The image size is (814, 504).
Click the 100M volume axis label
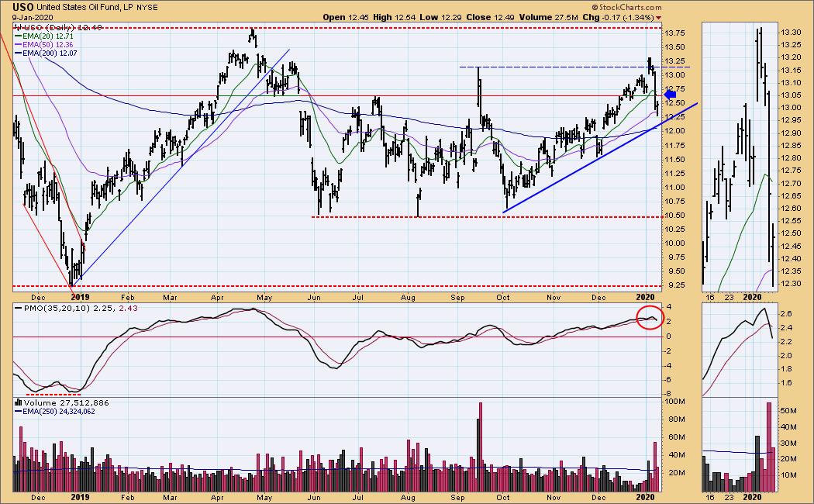[675, 402]
